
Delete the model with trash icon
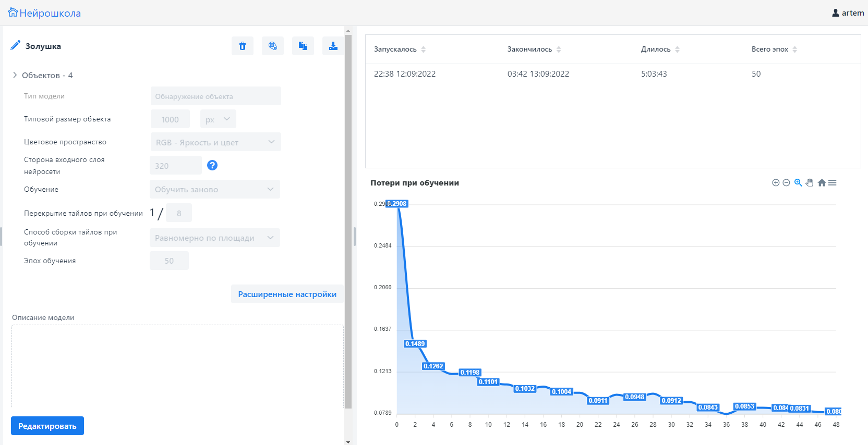243,46
